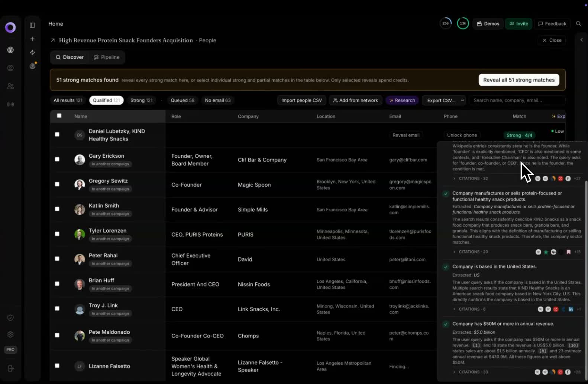Click the PRO badge in sidebar
Image resolution: width=588 pixels, height=384 pixels.
click(10, 350)
